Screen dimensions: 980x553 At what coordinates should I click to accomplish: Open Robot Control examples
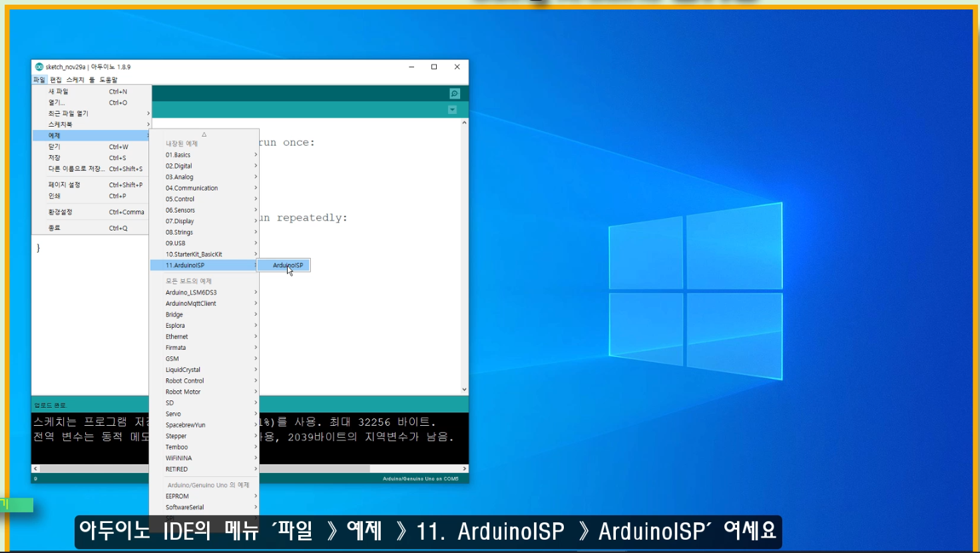point(204,380)
